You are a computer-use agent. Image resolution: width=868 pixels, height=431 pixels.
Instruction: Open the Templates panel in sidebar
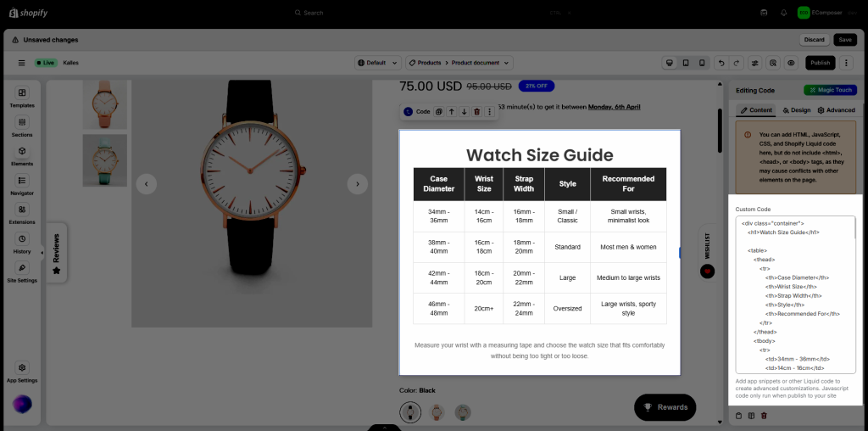22,97
